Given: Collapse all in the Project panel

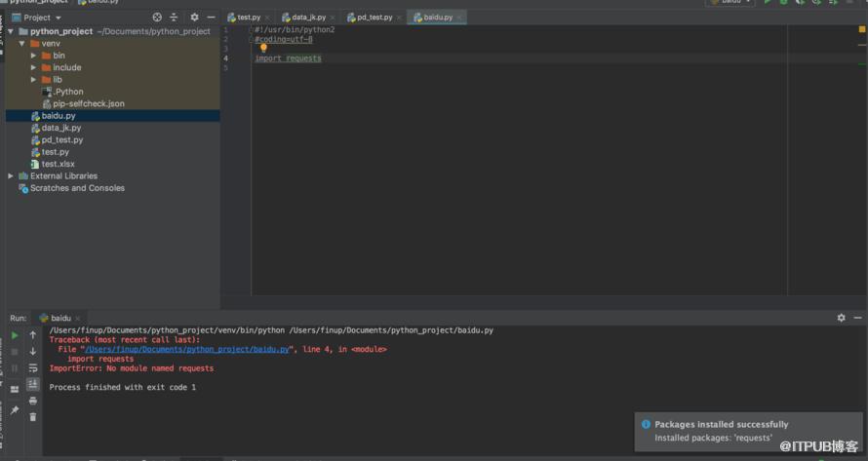Looking at the screenshot, I should pyautogui.click(x=174, y=18).
